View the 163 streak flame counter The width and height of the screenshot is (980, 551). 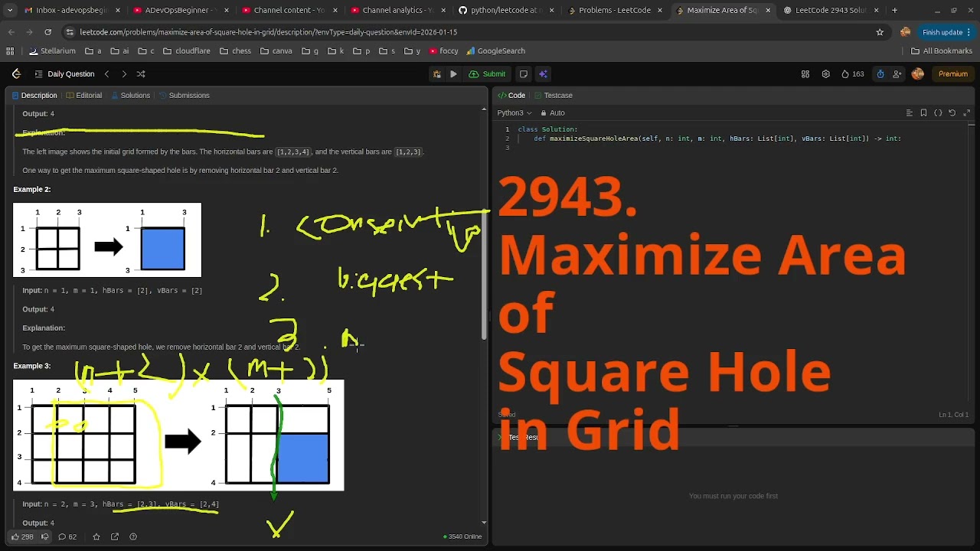coord(852,74)
